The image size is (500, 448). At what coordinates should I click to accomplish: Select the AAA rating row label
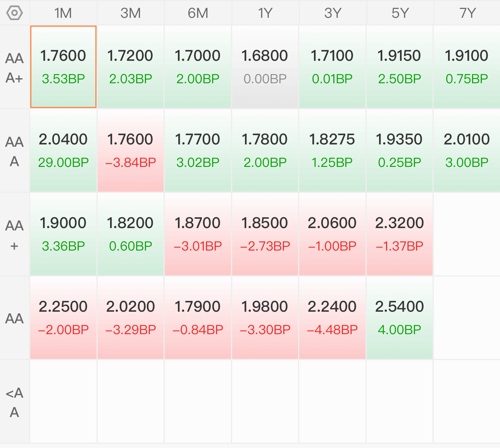(15, 151)
